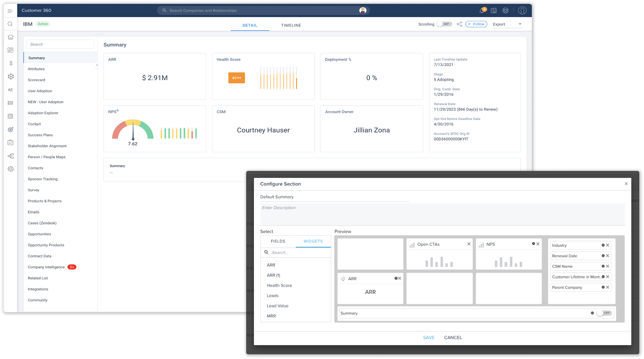Open the target goals sidebar icon

coord(10,129)
